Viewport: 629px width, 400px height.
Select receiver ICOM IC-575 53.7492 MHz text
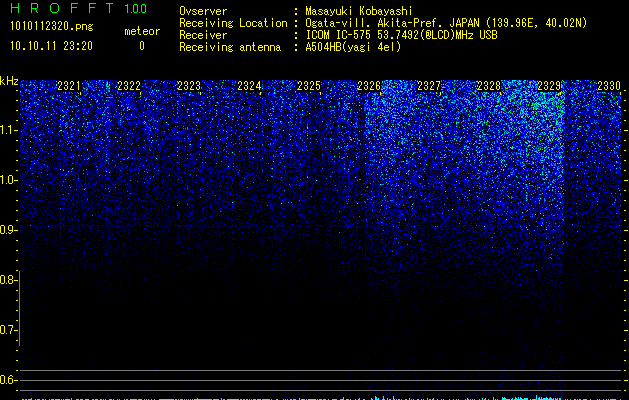coord(401,35)
